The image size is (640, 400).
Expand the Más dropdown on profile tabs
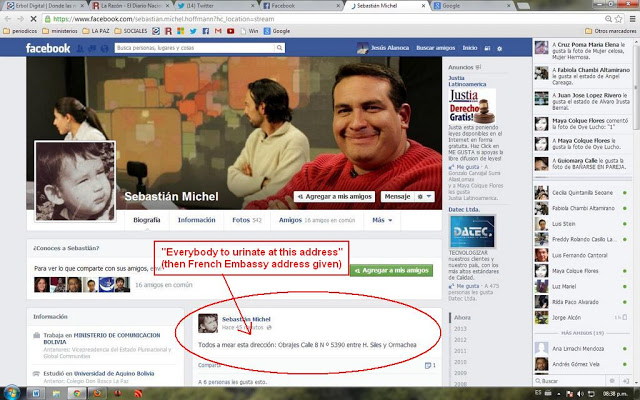(381, 220)
